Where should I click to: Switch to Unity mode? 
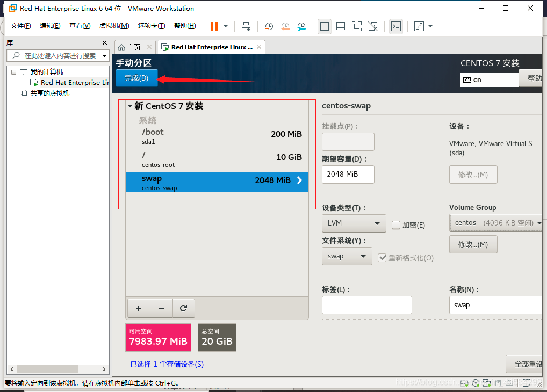[373, 26]
